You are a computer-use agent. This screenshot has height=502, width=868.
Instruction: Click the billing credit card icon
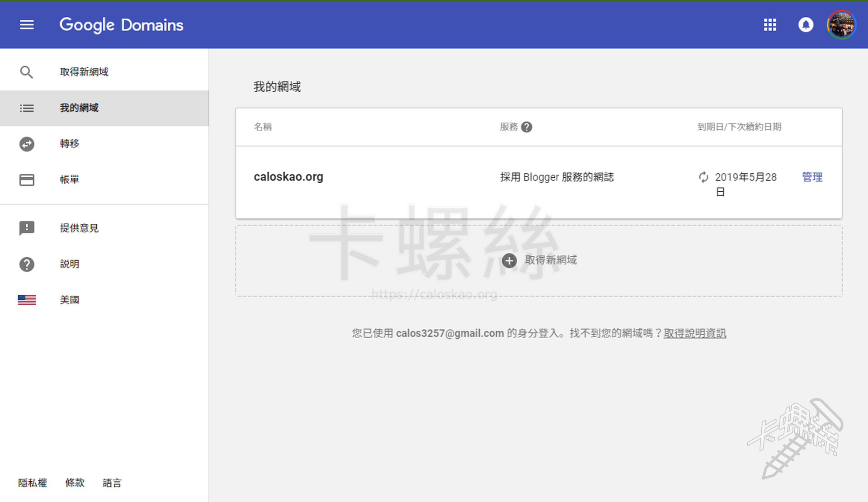27,180
